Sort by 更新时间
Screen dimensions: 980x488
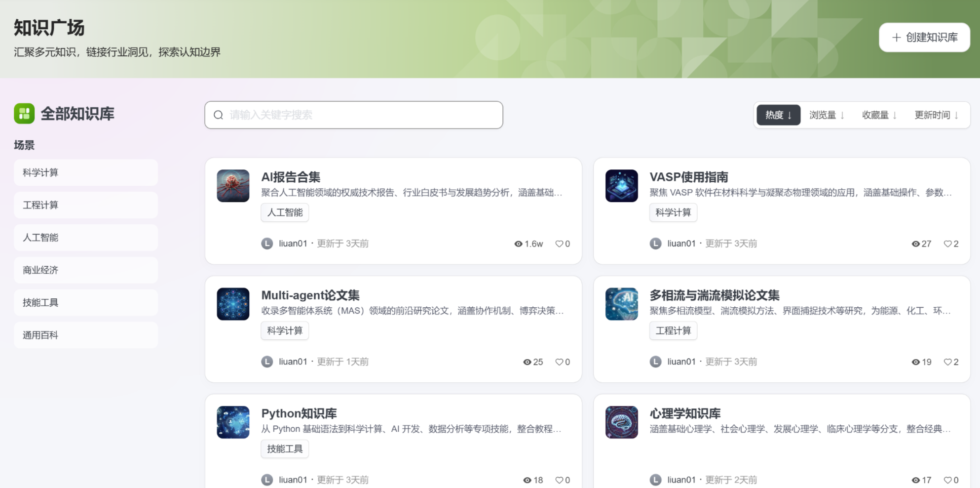tap(936, 115)
